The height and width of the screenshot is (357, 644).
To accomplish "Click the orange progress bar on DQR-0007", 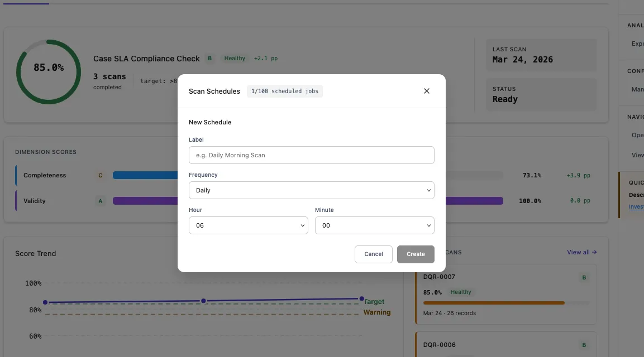I will click(x=494, y=303).
